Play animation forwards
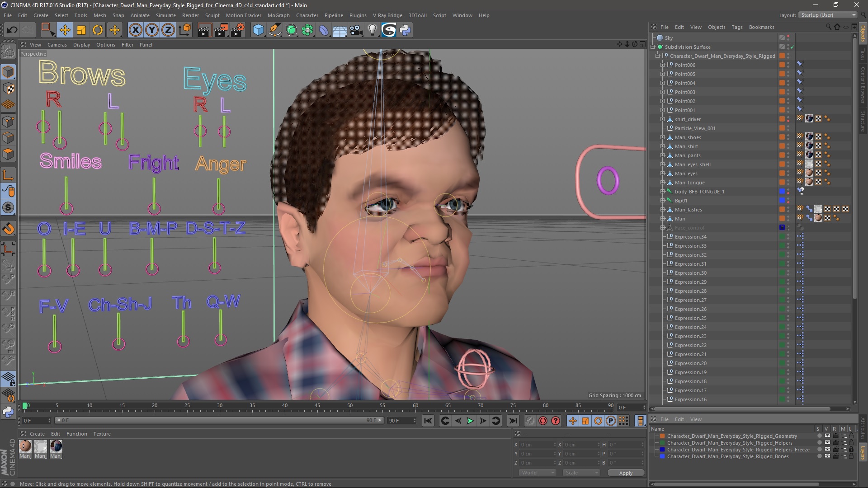The height and width of the screenshot is (488, 868). coord(470,421)
